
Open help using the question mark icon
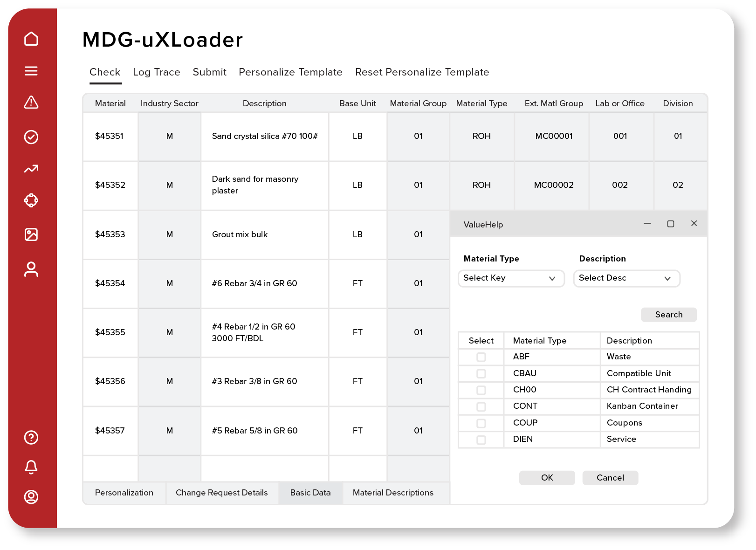tap(31, 438)
